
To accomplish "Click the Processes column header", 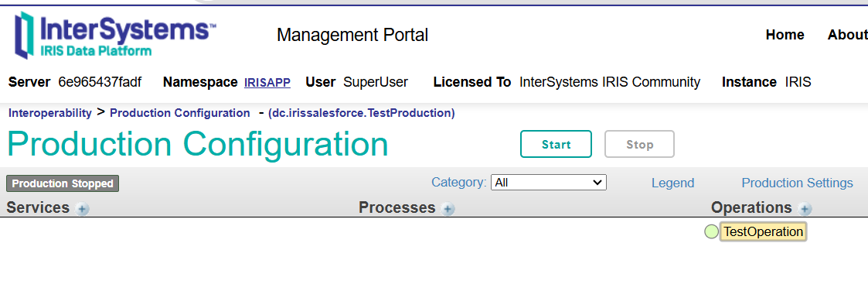I will click(397, 208).
